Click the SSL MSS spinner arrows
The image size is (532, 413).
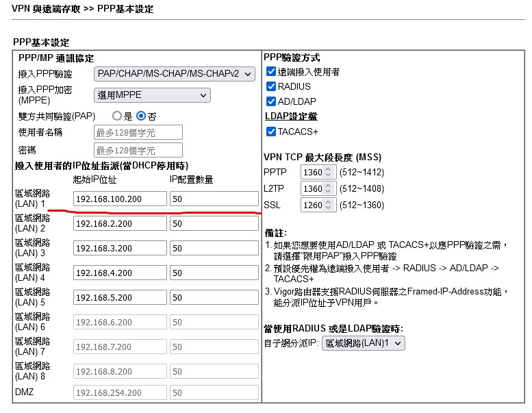(328, 205)
